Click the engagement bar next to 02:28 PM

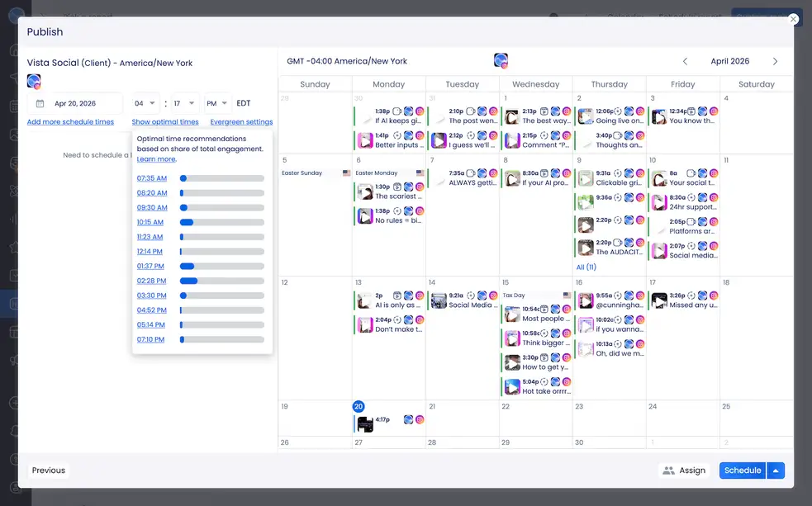coord(222,281)
